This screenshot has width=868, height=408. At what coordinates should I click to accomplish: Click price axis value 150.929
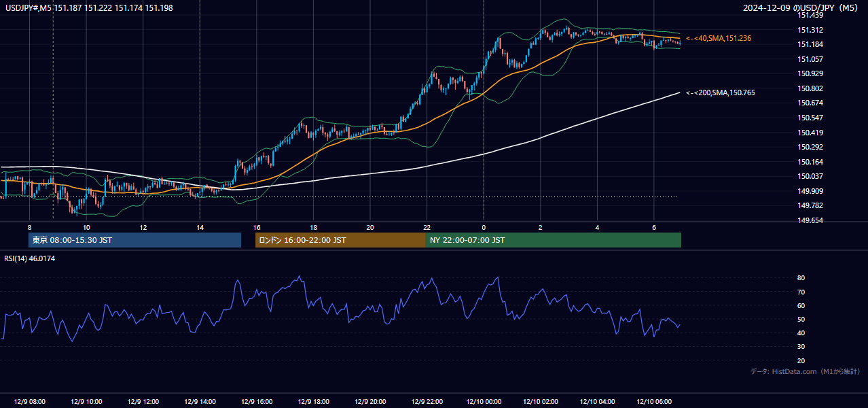810,73
